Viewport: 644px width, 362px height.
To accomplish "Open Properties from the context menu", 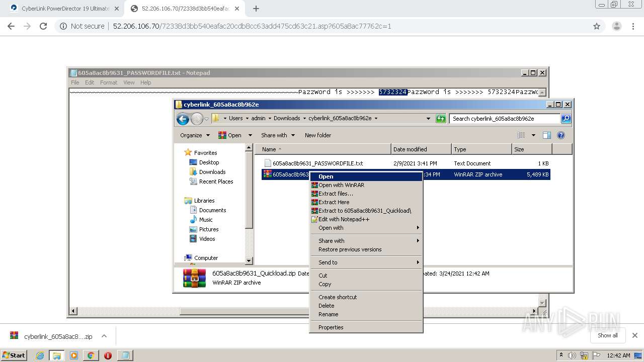I will pos(366,327).
